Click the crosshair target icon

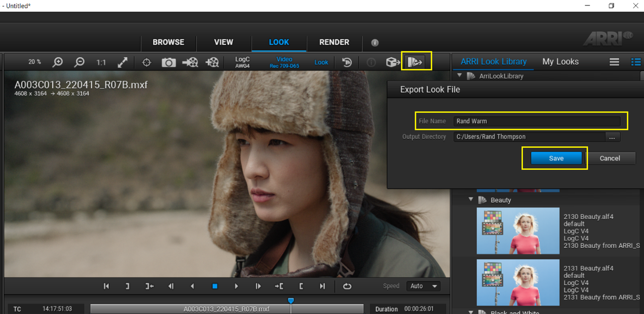point(146,62)
